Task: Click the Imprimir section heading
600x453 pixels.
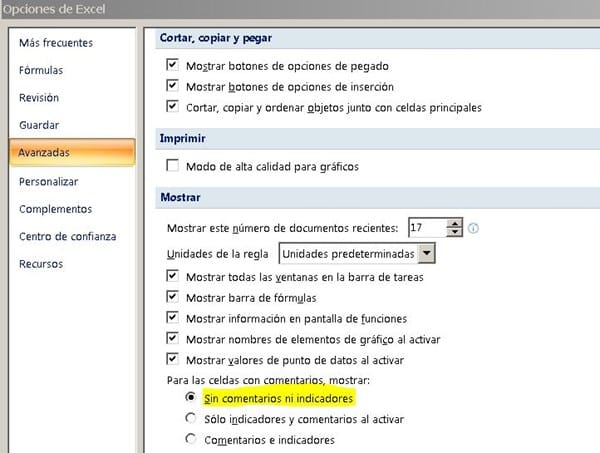Action: [x=183, y=138]
